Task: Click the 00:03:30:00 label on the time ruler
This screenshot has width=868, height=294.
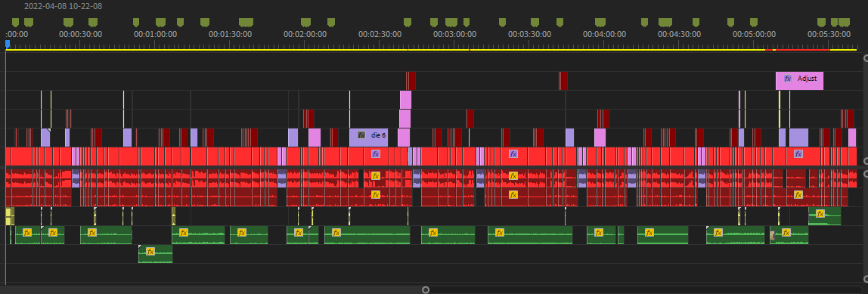Action: tap(530, 34)
